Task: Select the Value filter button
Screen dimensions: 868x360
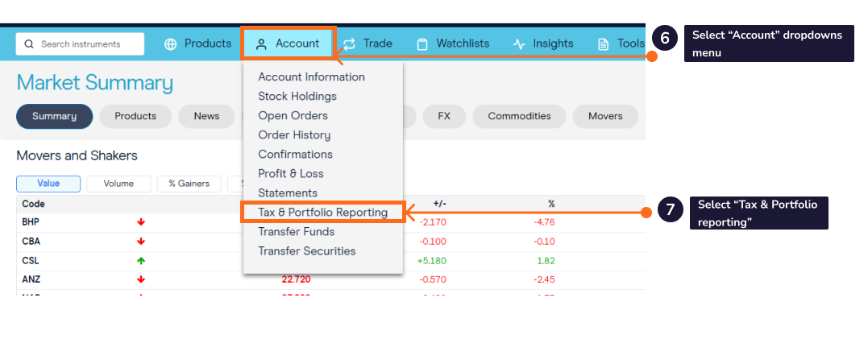Action: (x=48, y=184)
